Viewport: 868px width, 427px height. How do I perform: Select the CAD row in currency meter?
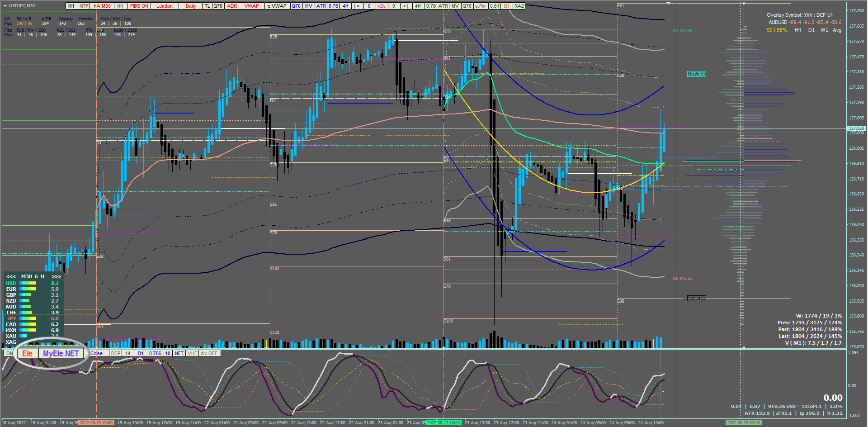[32, 324]
